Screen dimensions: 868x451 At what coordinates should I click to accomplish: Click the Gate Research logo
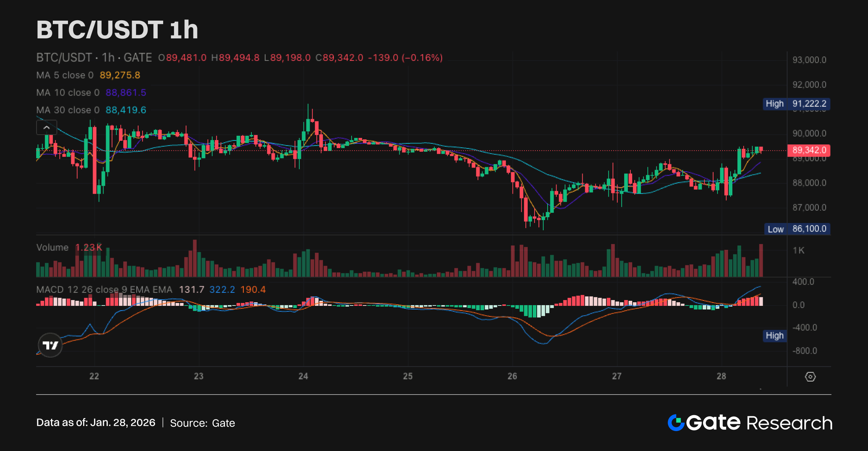coord(750,423)
